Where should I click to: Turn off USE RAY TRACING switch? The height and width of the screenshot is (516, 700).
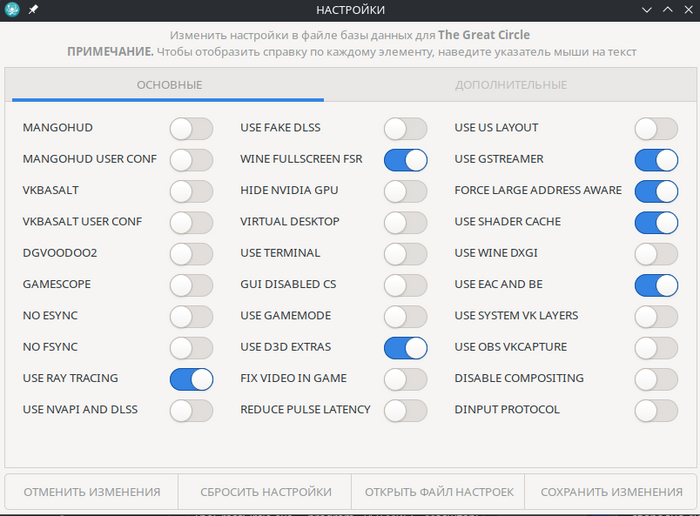coord(191,379)
